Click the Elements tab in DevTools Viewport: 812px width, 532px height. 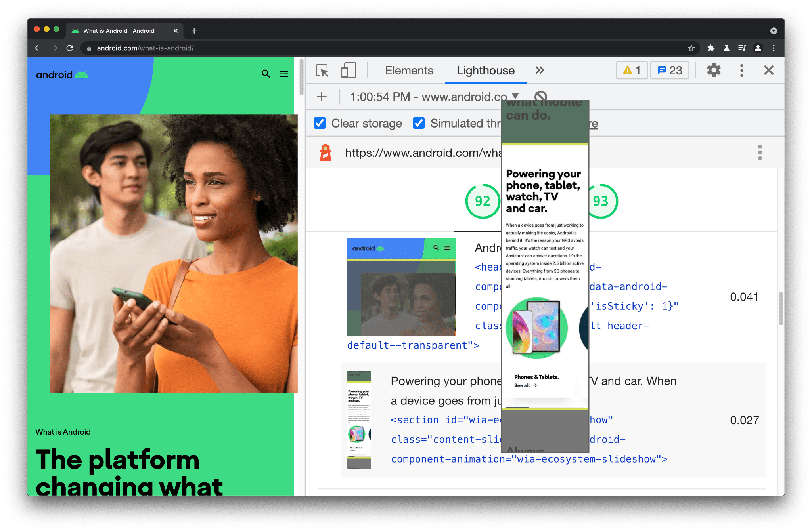[409, 71]
